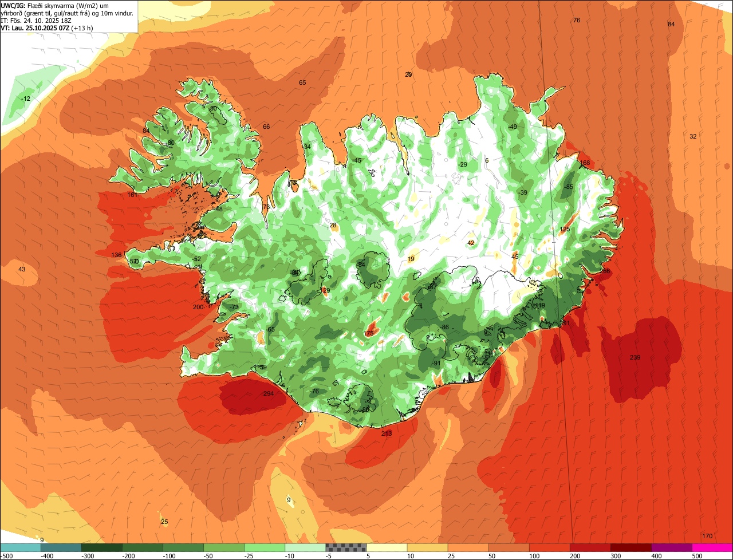This screenshot has height=560, width=733.
Task: Click the 125 value in east Iceland
Action: 565,229
